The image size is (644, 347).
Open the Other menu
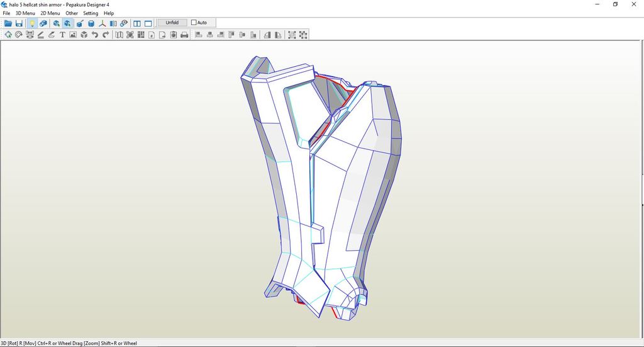click(x=72, y=13)
